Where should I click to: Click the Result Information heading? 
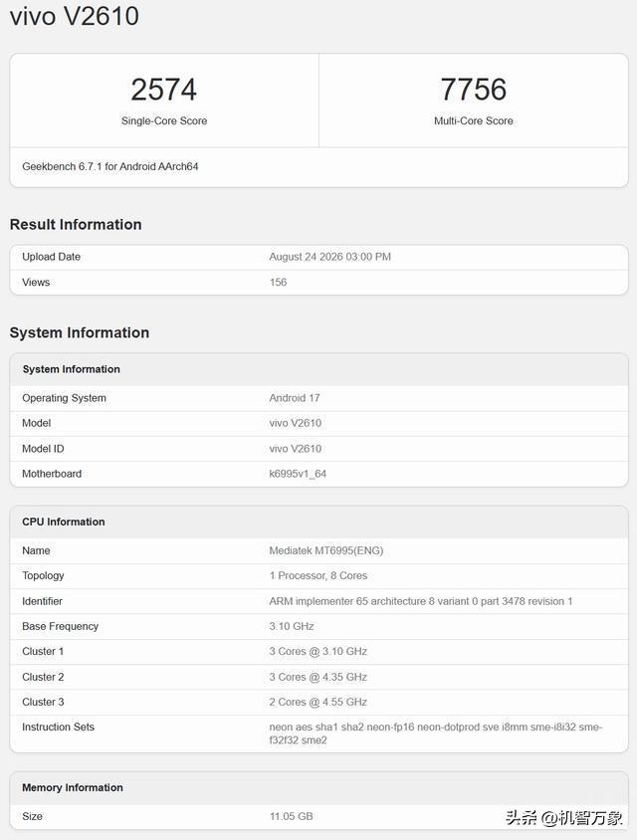point(76,225)
